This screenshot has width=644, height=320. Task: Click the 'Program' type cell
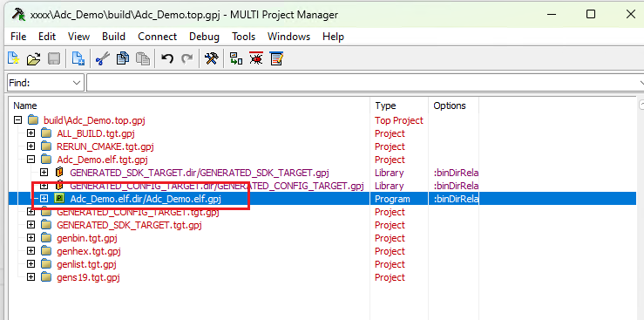click(x=392, y=199)
